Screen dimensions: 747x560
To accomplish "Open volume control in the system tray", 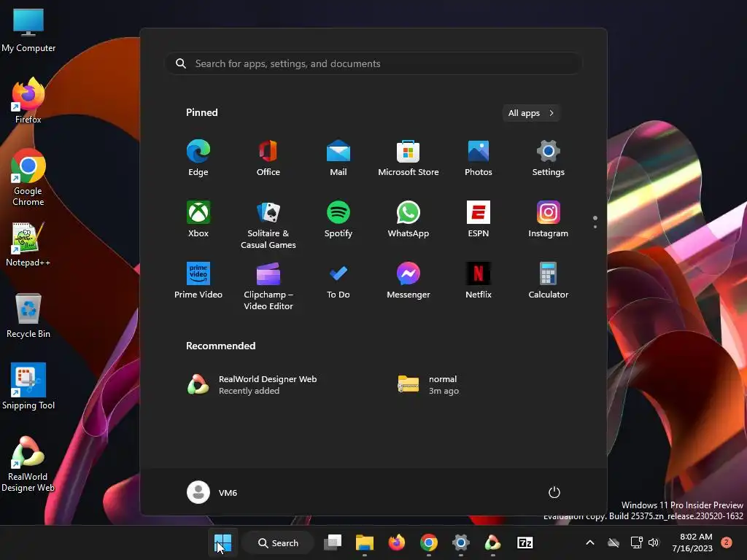I will click(654, 542).
